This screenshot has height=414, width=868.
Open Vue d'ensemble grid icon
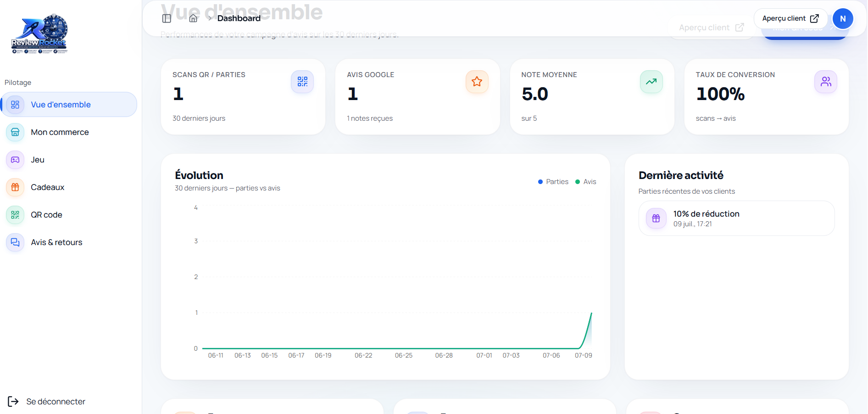point(15,105)
